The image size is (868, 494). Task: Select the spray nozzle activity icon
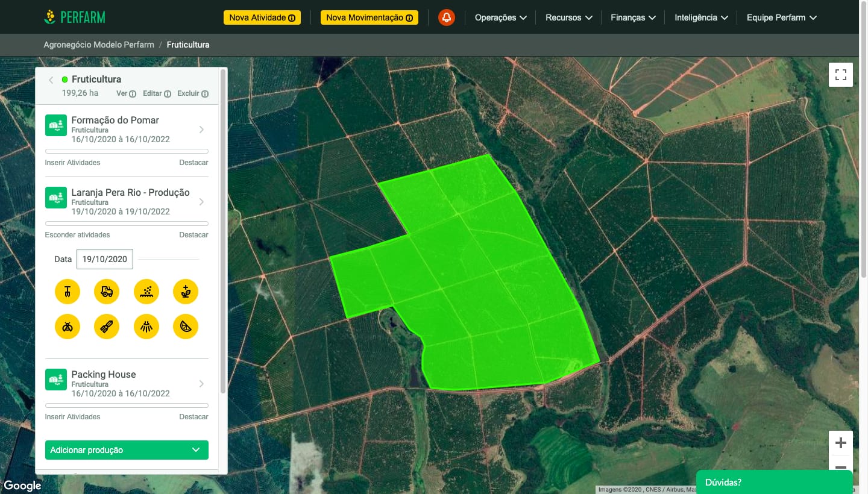pos(146,327)
